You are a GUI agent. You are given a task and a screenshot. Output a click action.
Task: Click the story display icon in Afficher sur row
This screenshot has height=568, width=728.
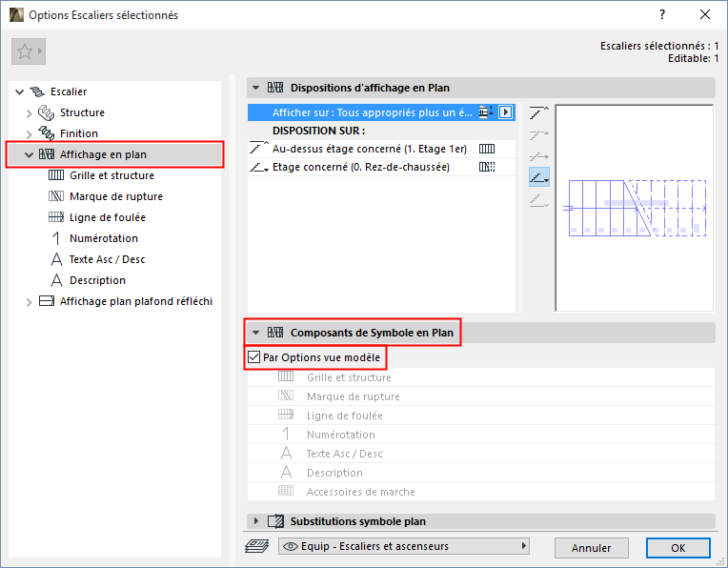(486, 112)
